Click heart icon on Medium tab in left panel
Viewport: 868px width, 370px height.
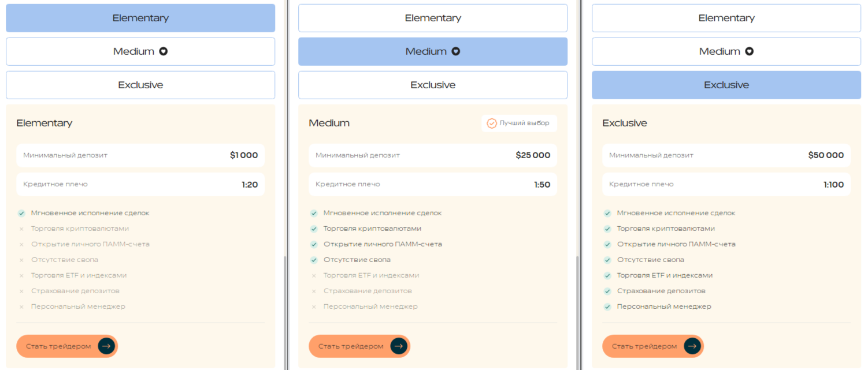(164, 51)
